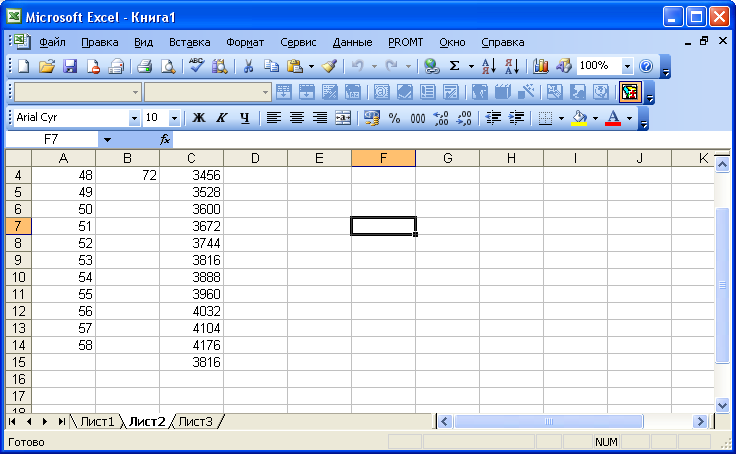
Task: Sort descending with the Я-A arrow icon
Action: (512, 66)
